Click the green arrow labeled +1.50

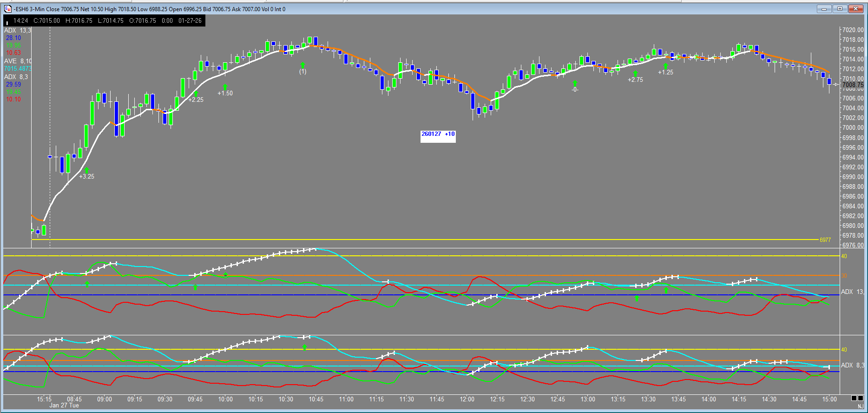click(225, 87)
